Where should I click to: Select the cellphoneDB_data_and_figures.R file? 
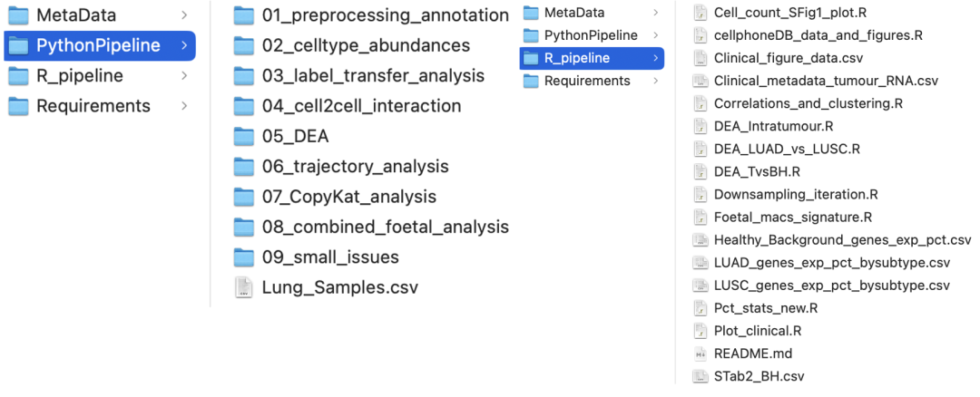(x=818, y=35)
